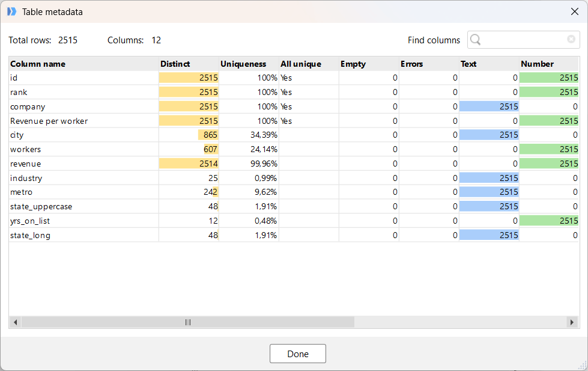588x371 pixels.
Task: Click the distinct value 865 for city
Action: pyautogui.click(x=210, y=135)
